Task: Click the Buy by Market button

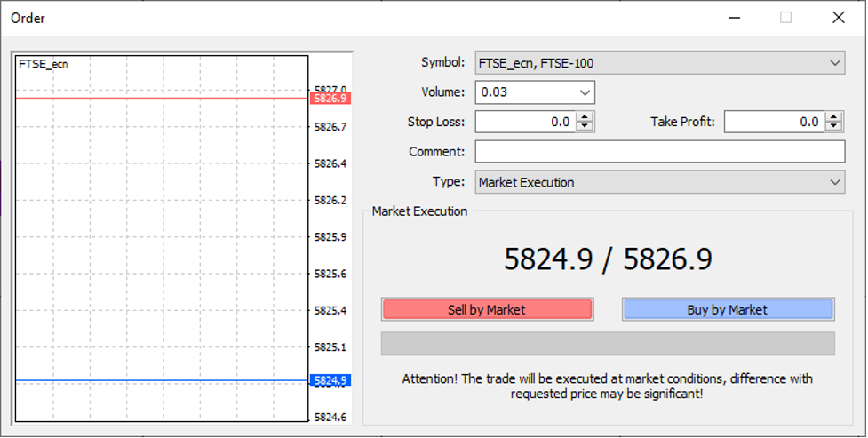Action: point(728,309)
